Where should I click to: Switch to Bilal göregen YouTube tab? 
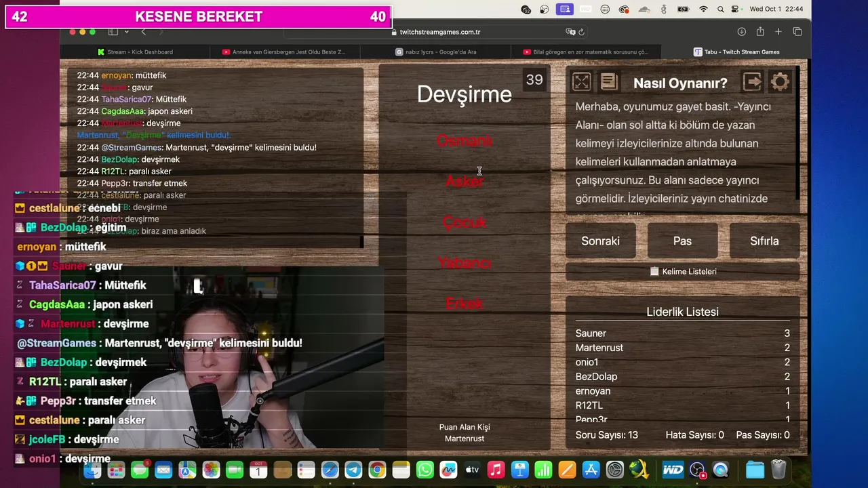point(586,52)
